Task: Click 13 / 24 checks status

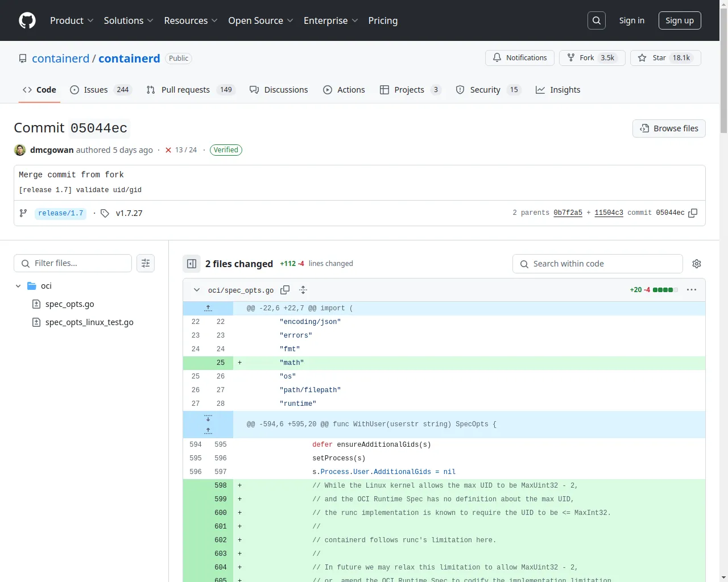Action: tap(186, 150)
